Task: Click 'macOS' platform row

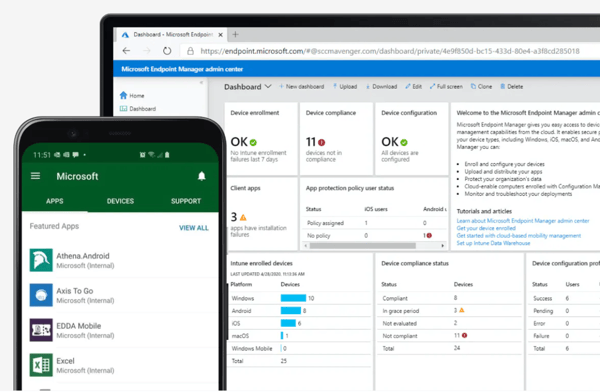Action: point(299,336)
